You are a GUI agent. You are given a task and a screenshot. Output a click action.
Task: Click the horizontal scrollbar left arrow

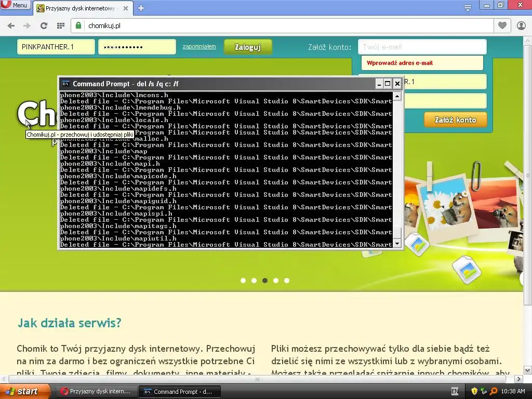(x=4, y=379)
